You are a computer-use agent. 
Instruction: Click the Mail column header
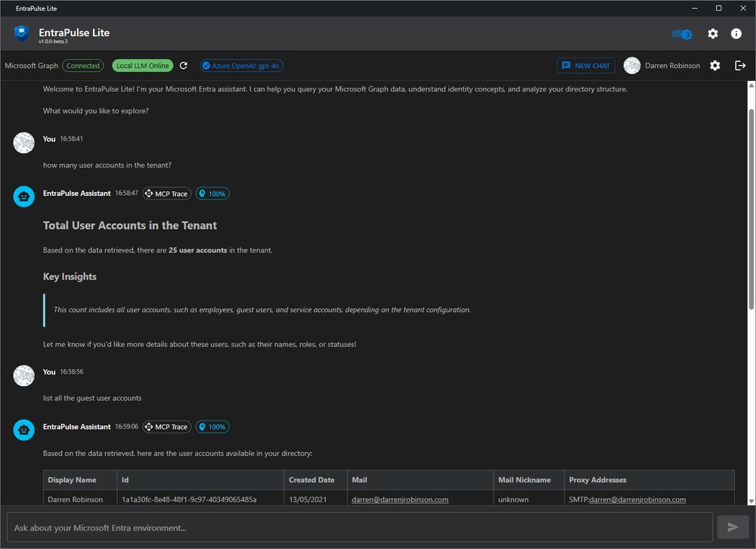point(420,480)
